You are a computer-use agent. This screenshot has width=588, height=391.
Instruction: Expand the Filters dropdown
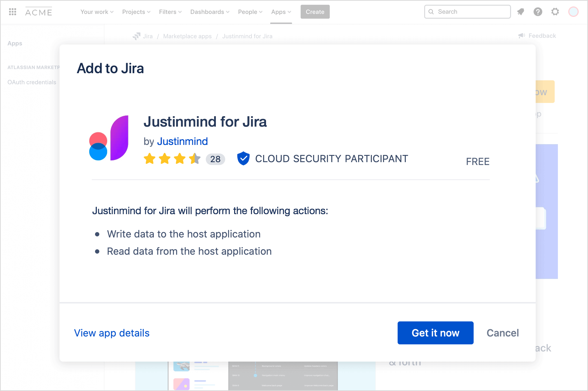[x=170, y=12]
